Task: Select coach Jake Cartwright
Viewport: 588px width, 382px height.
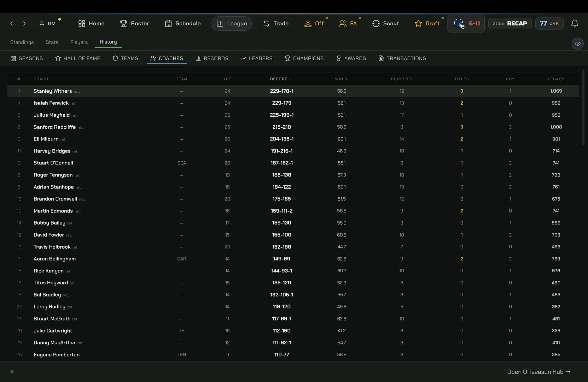Action: pos(53,331)
